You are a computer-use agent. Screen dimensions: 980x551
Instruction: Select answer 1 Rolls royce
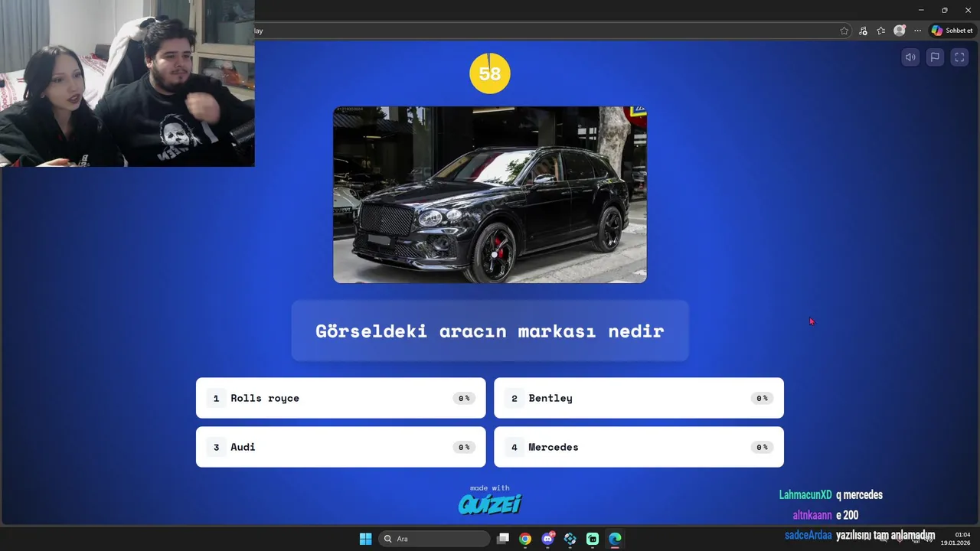341,398
